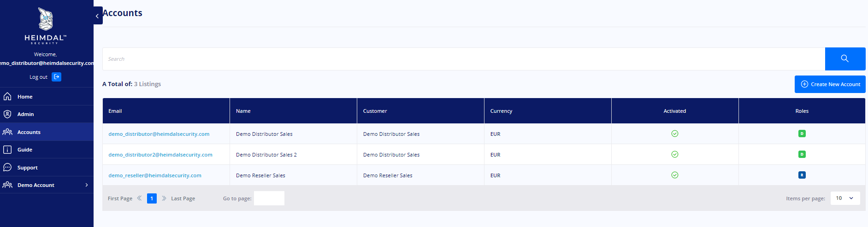Open Admin in the sidebar
The image size is (868, 227).
pyautogui.click(x=47, y=114)
